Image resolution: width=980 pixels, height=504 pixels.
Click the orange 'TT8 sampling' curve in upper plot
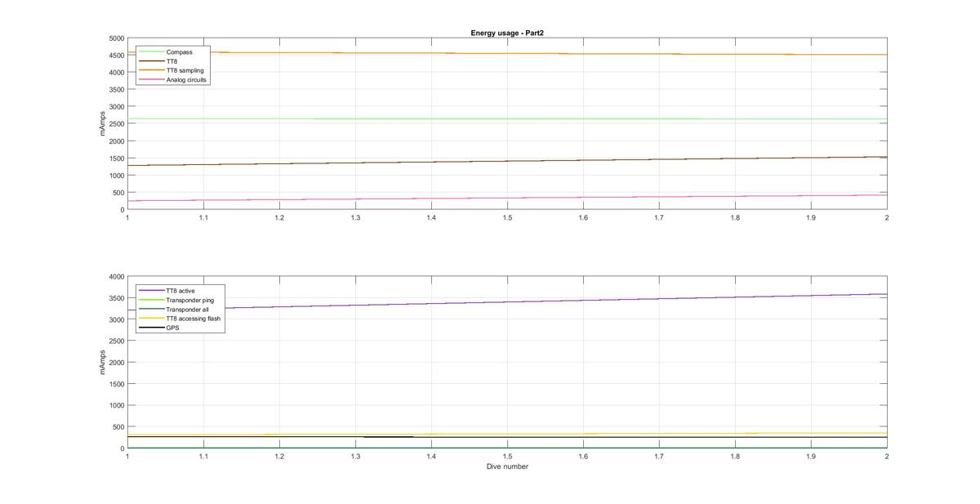(x=507, y=54)
